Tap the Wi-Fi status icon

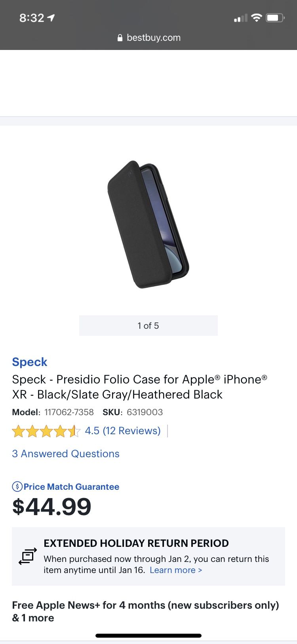click(257, 18)
